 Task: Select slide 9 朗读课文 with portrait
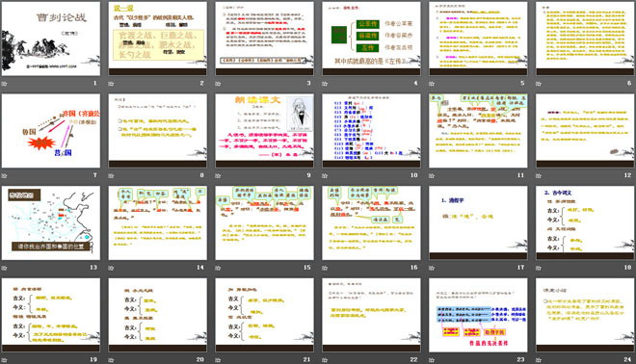(x=264, y=131)
